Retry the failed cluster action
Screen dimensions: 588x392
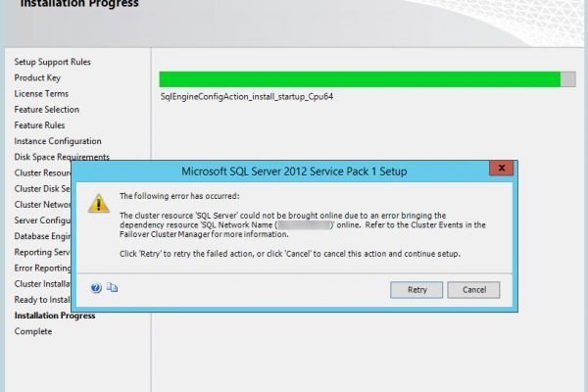pyautogui.click(x=416, y=290)
